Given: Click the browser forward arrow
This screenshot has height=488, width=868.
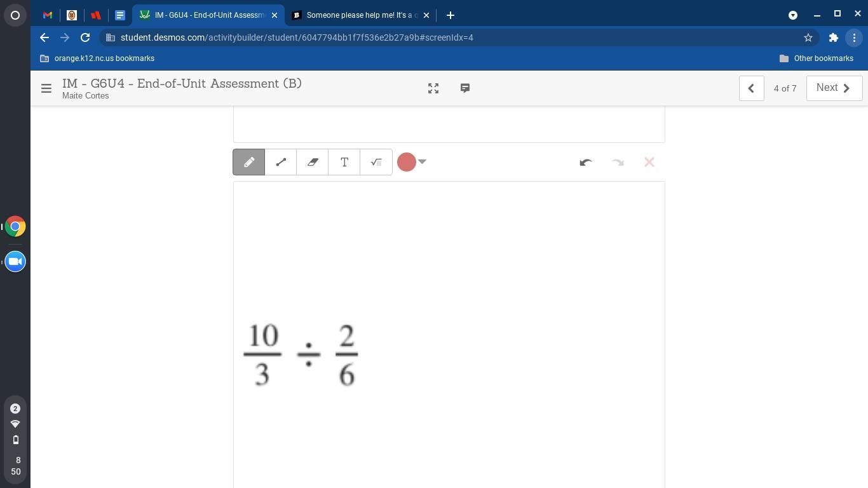Looking at the screenshot, I should [x=65, y=37].
